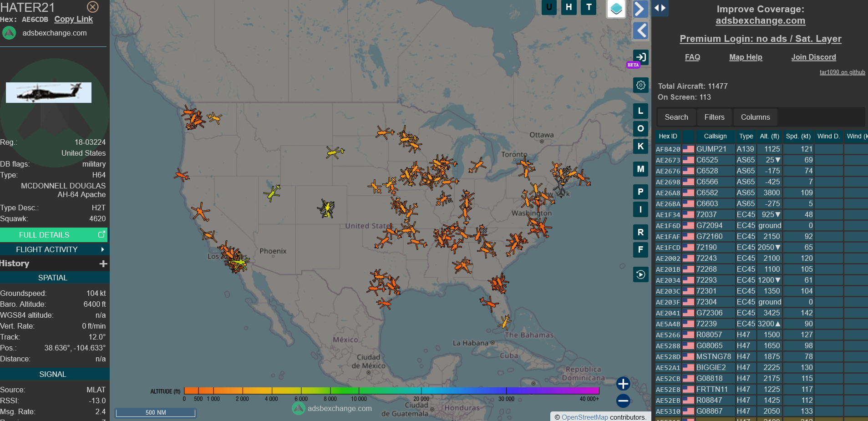The image size is (868, 421).
Task: Click the adsbexchange.com logo in left panel
Action: (9, 33)
